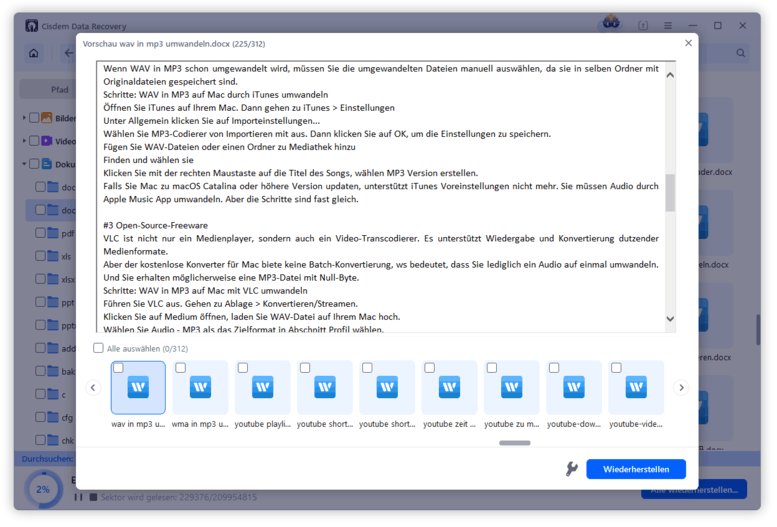
Task: Select the 'youtube zeit' Word file icon
Action: pyautogui.click(x=449, y=387)
